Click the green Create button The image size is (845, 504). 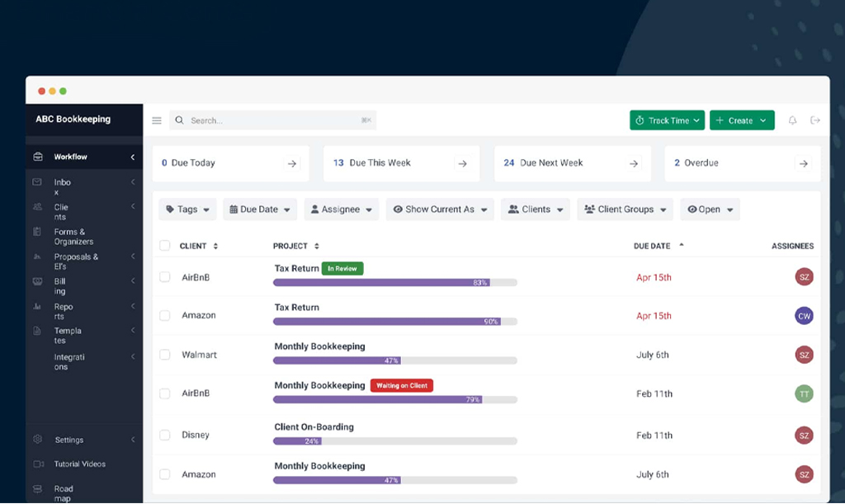point(741,120)
